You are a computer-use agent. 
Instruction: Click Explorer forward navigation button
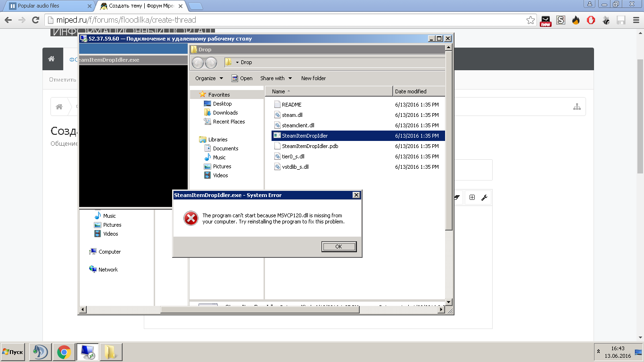pyautogui.click(x=211, y=62)
